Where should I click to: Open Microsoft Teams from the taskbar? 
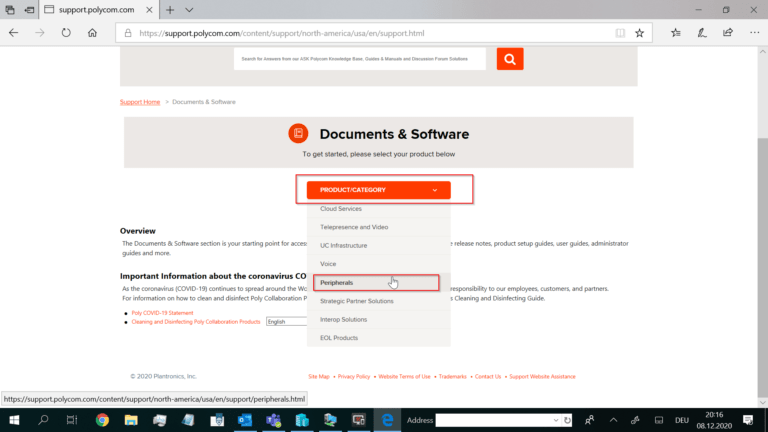coord(273,420)
